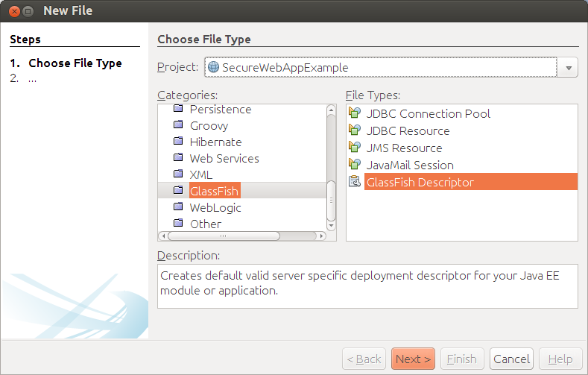Click the Finish button

[x=462, y=359]
